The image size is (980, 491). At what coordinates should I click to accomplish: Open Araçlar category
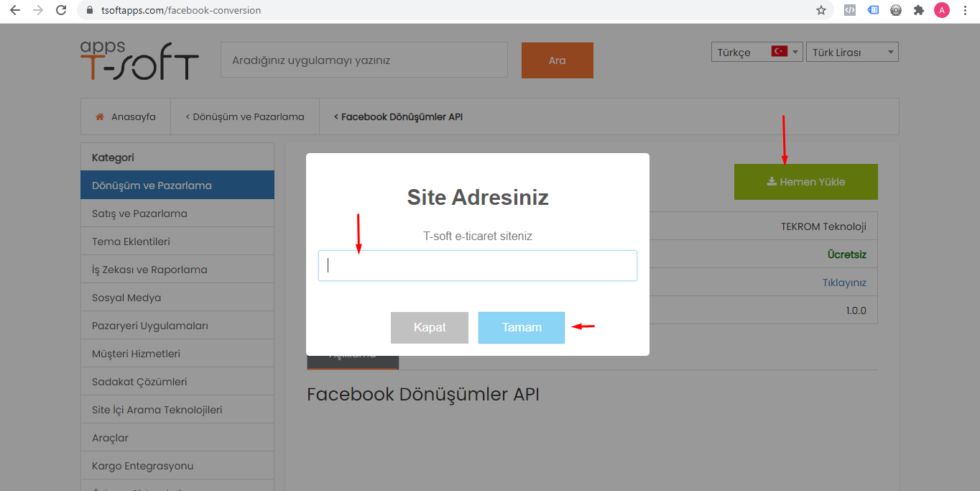177,438
